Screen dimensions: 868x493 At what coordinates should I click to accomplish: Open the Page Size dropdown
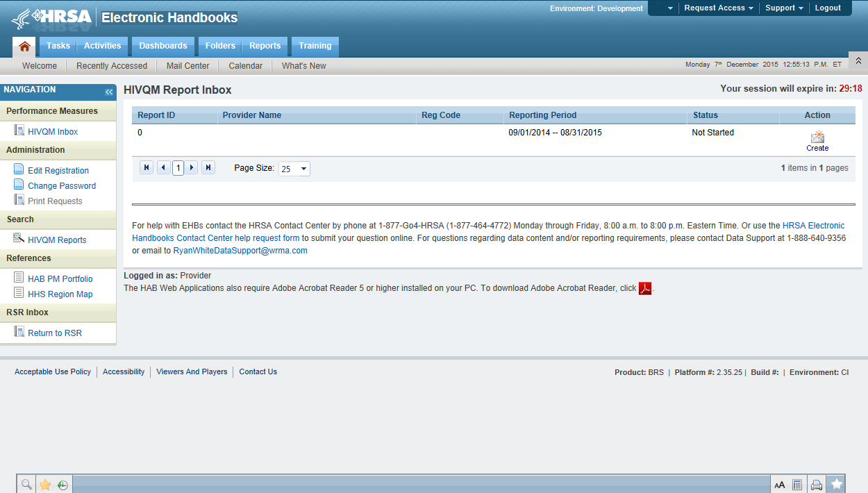click(x=294, y=169)
